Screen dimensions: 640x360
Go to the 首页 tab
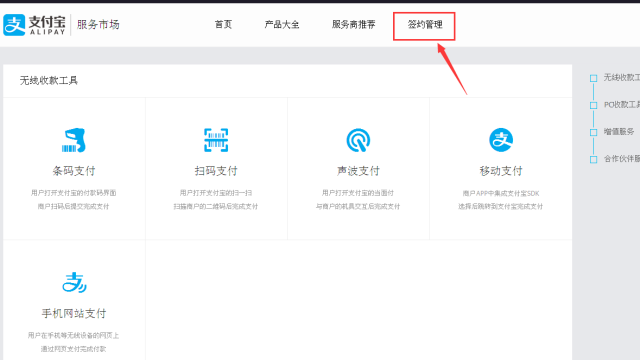click(223, 24)
